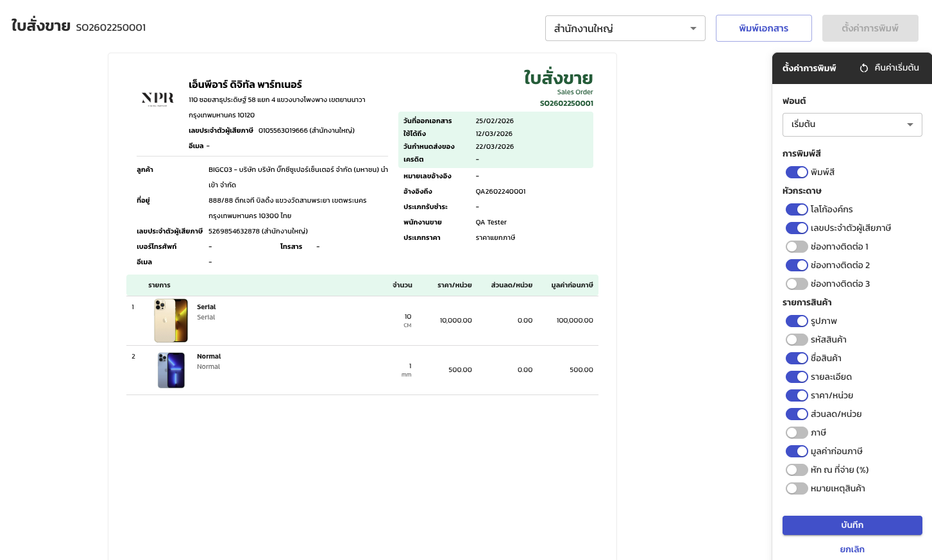Click the arrow on the font selector

click(910, 124)
